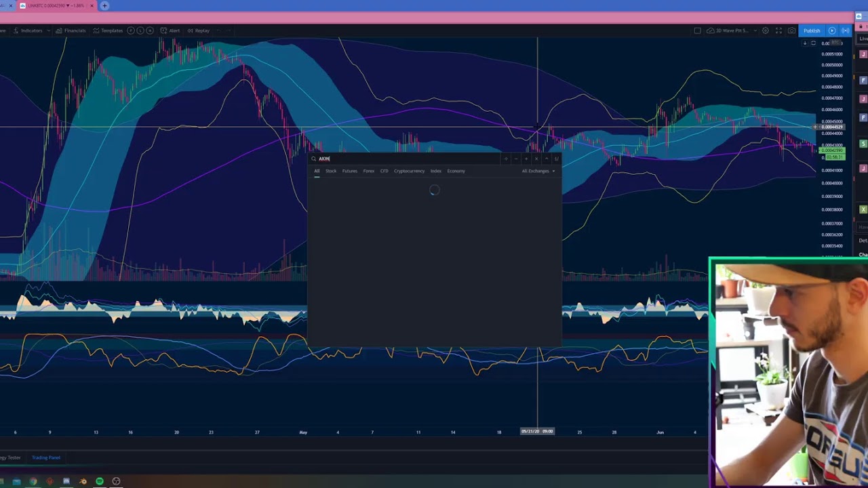
Task: Select the Forex tab in symbol search
Action: coord(368,171)
